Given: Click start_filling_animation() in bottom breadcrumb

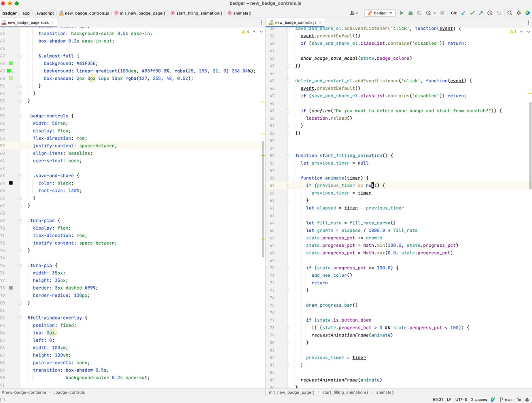Looking at the screenshot, I should pos(345,392).
